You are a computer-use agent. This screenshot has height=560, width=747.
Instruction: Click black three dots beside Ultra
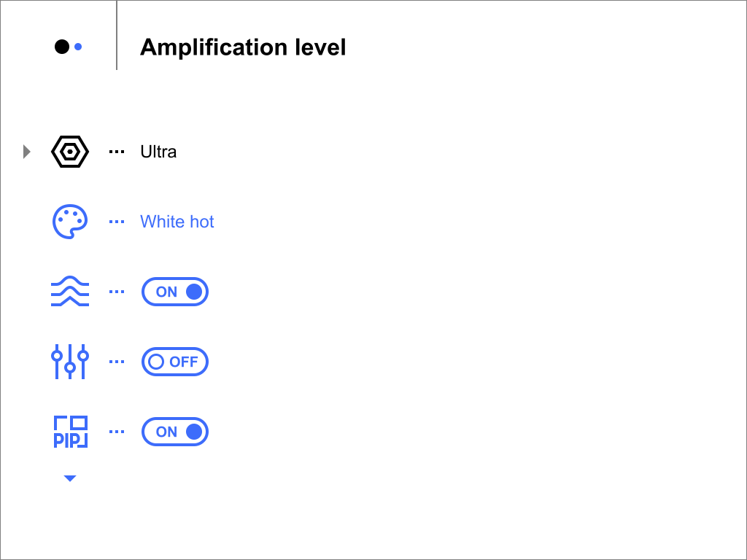click(x=117, y=152)
